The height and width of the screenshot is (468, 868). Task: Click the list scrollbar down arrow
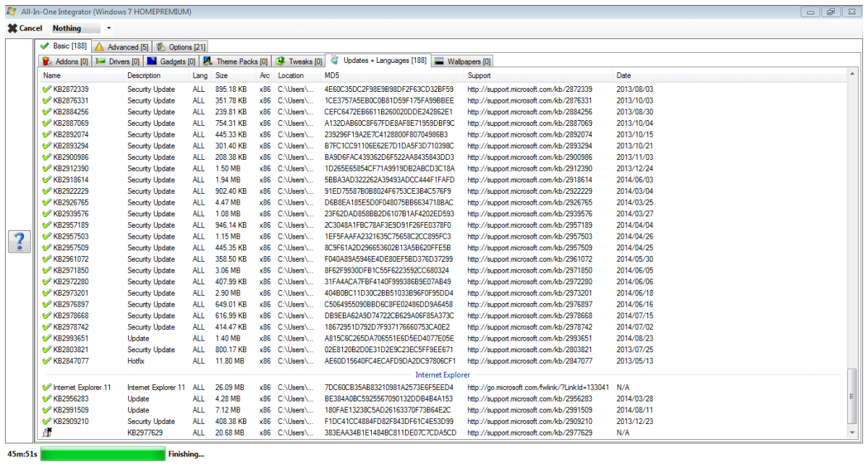click(x=851, y=433)
